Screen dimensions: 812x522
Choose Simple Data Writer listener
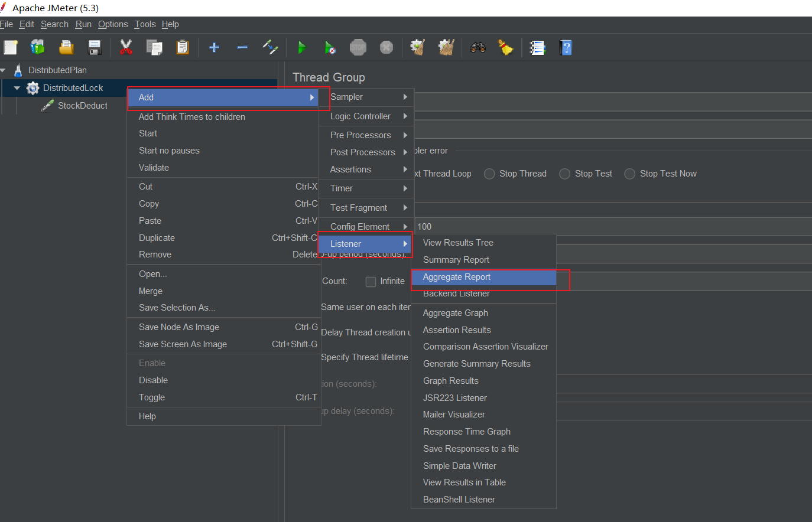pos(484,466)
